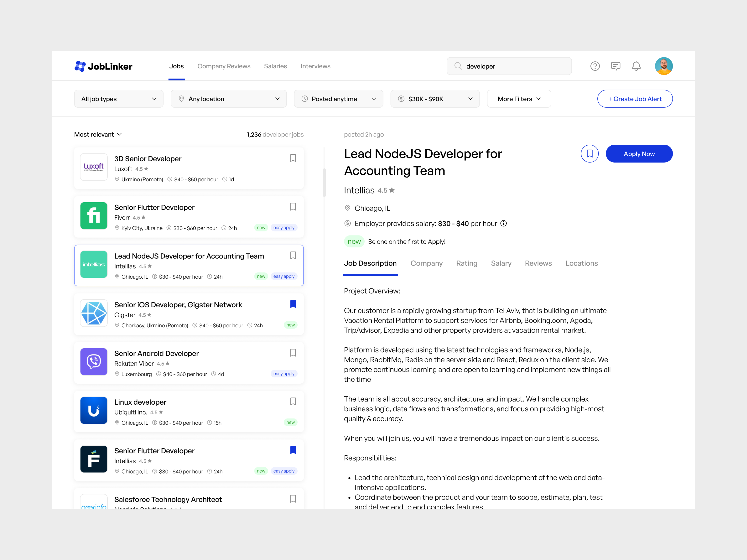
Task: Open the All job types dropdown
Action: [x=119, y=99]
